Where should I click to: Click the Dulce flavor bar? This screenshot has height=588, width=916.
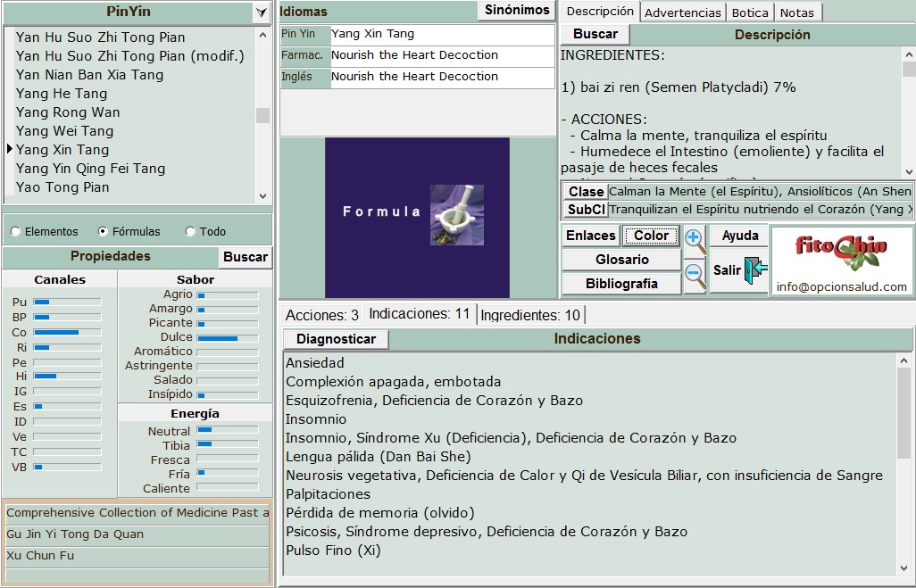228,338
